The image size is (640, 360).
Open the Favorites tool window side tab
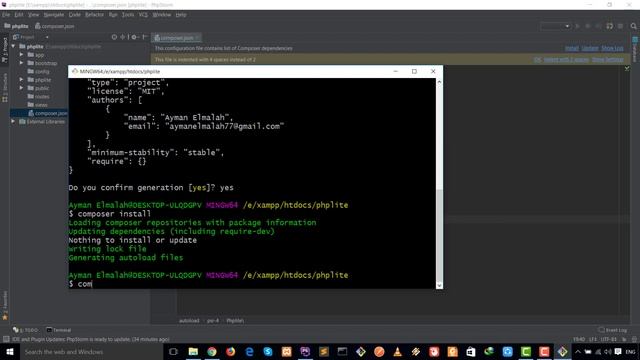[x=5, y=305]
